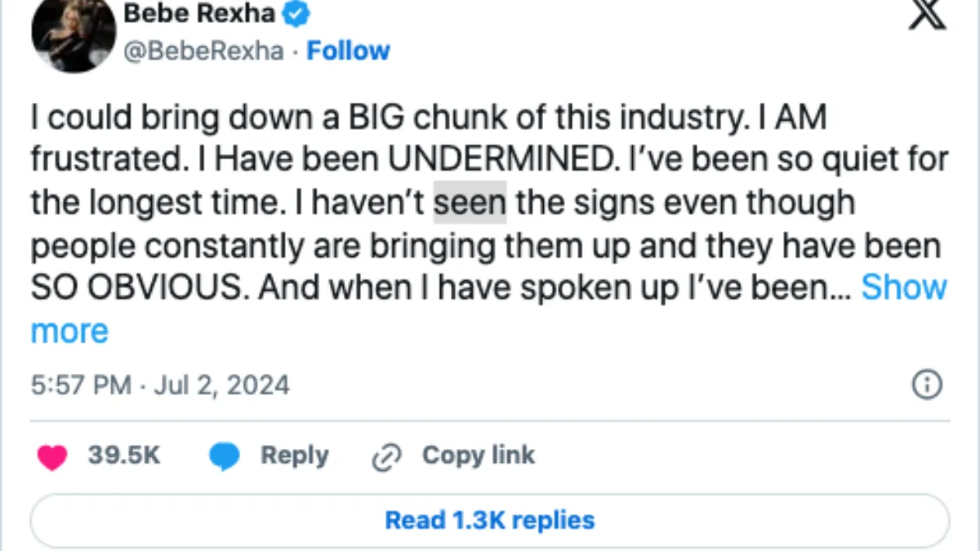Click the blue verified badge next to Bebe Rexha

coord(297,13)
